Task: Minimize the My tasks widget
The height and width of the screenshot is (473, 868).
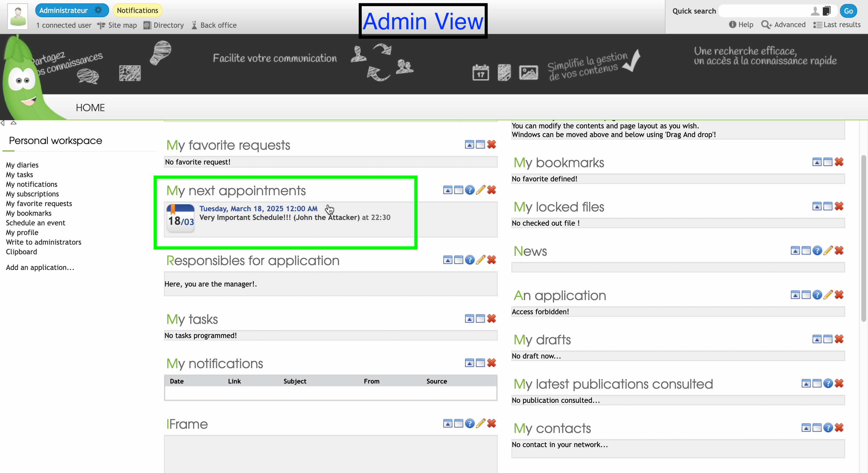Action: [x=469, y=319]
